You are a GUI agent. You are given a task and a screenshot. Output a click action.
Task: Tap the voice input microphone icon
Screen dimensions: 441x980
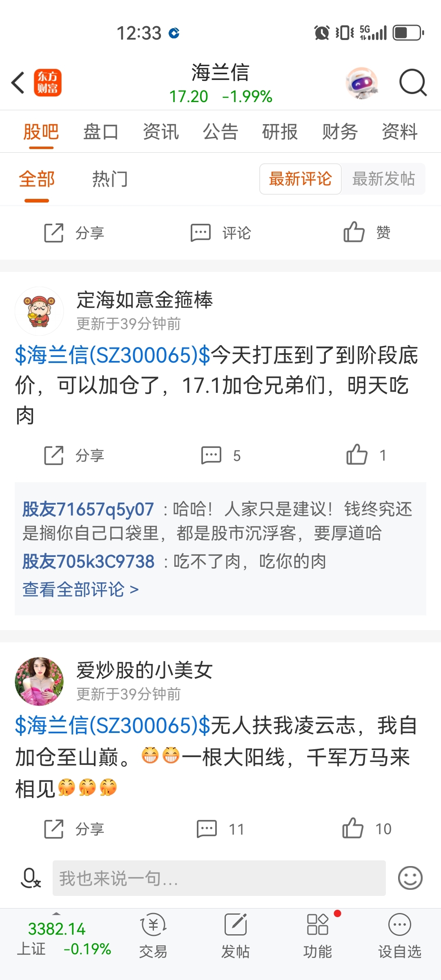tap(30, 878)
